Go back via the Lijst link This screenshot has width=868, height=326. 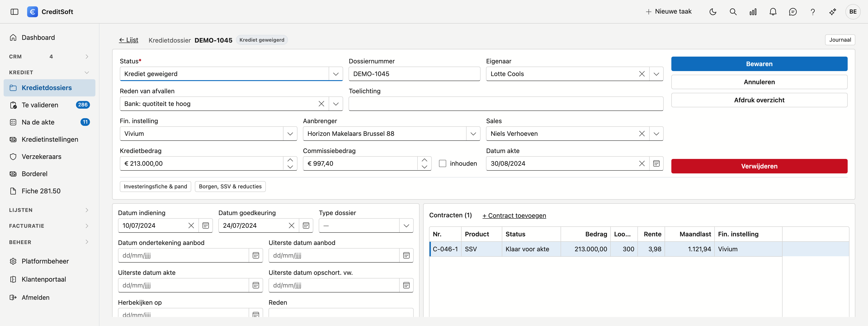pos(128,40)
